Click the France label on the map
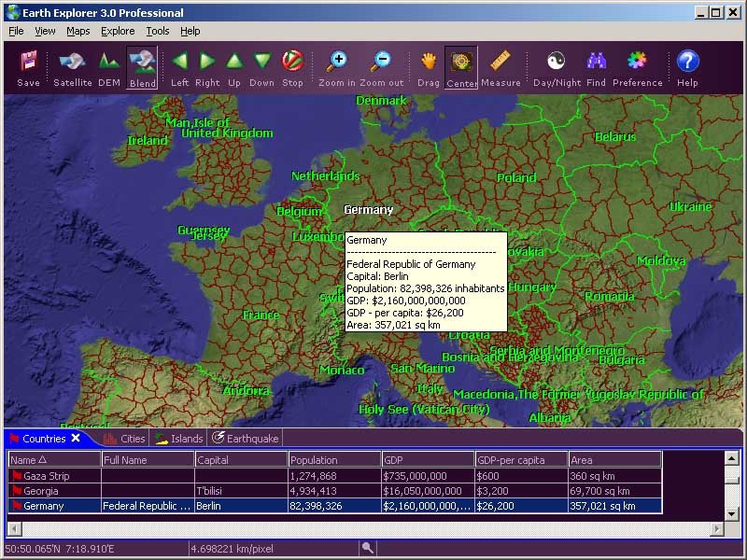The image size is (747, 560). [x=261, y=315]
